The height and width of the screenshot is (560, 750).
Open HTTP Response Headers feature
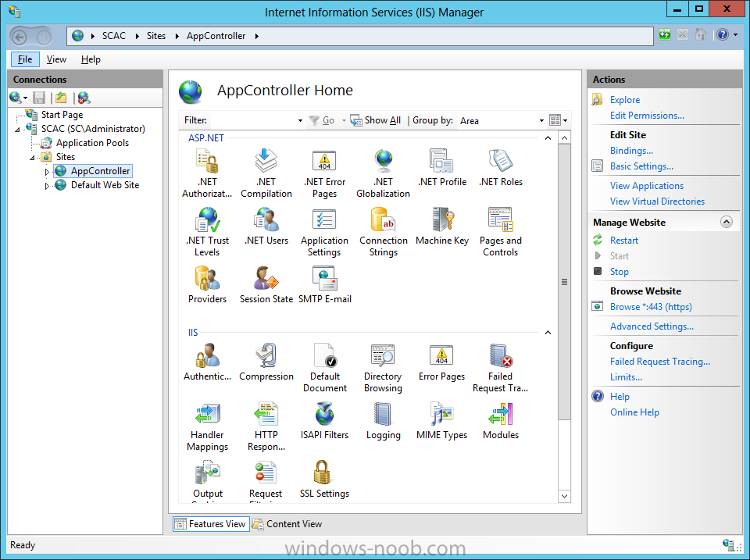point(266,426)
